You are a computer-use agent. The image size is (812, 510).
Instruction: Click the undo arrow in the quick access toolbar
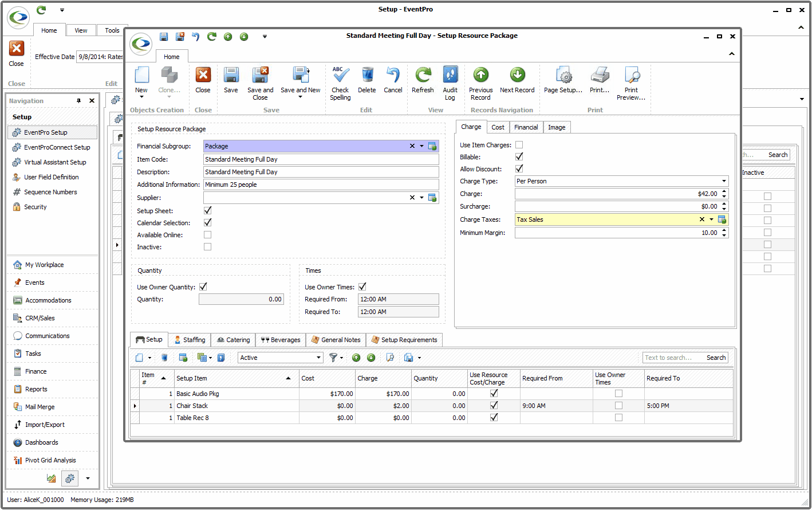[x=195, y=37]
